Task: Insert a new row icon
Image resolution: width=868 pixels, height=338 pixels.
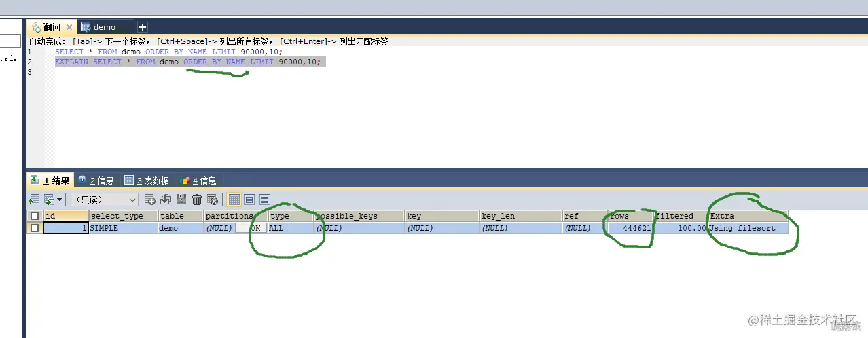Action: [150, 200]
